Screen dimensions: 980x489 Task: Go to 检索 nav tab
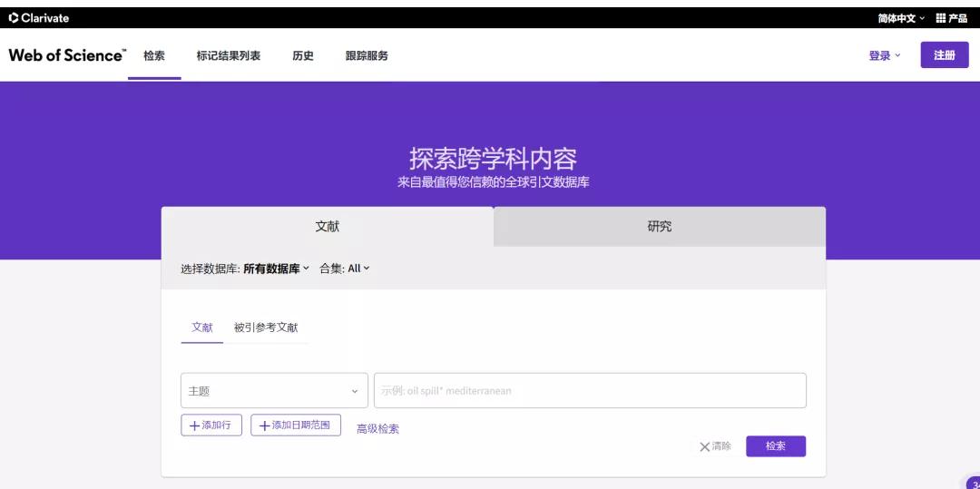(x=153, y=55)
